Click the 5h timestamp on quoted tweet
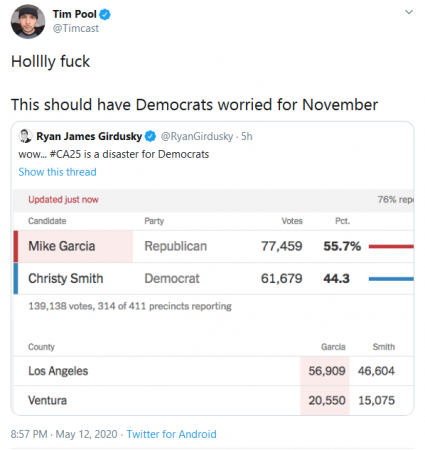Image resolution: width=425 pixels, height=450 pixels. coord(247,136)
